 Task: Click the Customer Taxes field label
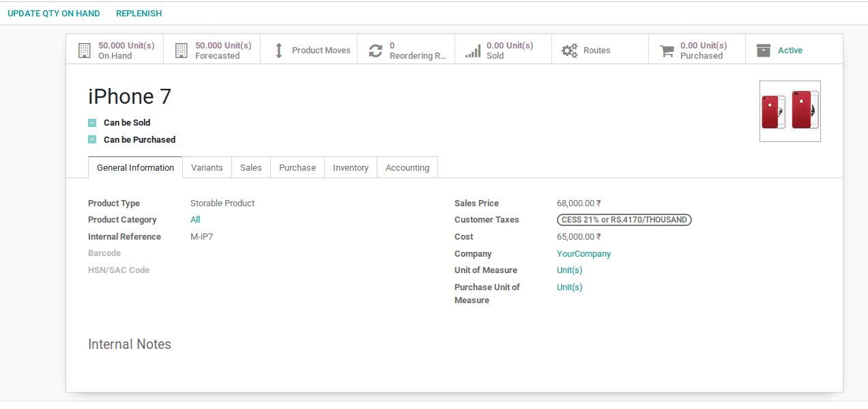(487, 220)
